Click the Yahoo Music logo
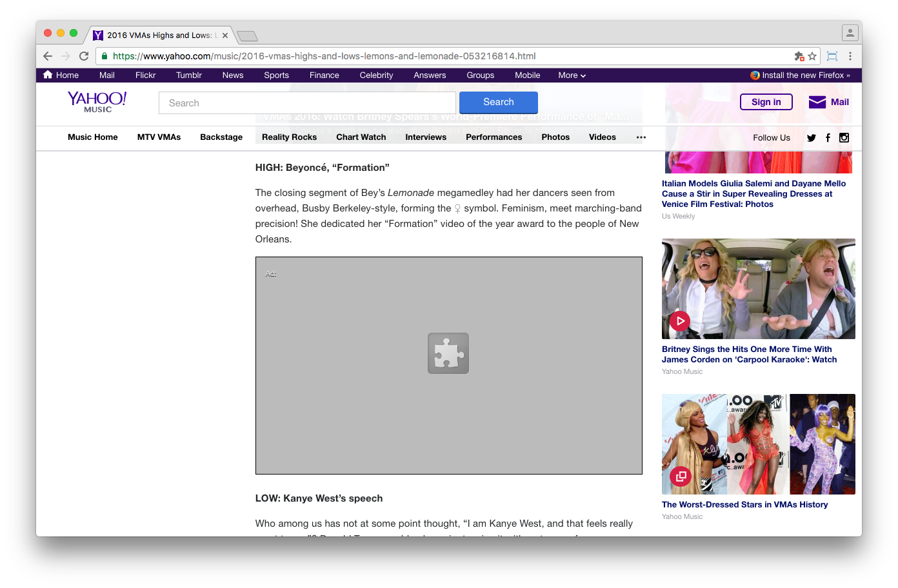The image size is (898, 588). pos(97,102)
